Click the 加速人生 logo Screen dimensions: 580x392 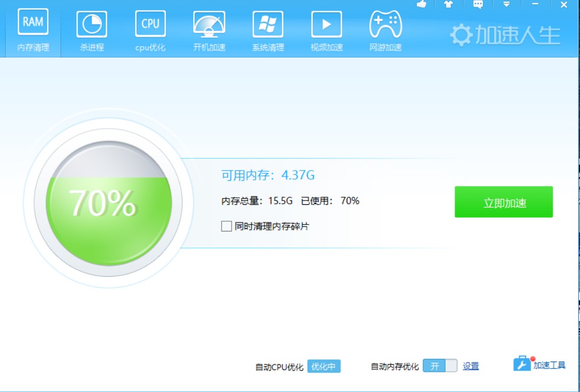(x=505, y=35)
